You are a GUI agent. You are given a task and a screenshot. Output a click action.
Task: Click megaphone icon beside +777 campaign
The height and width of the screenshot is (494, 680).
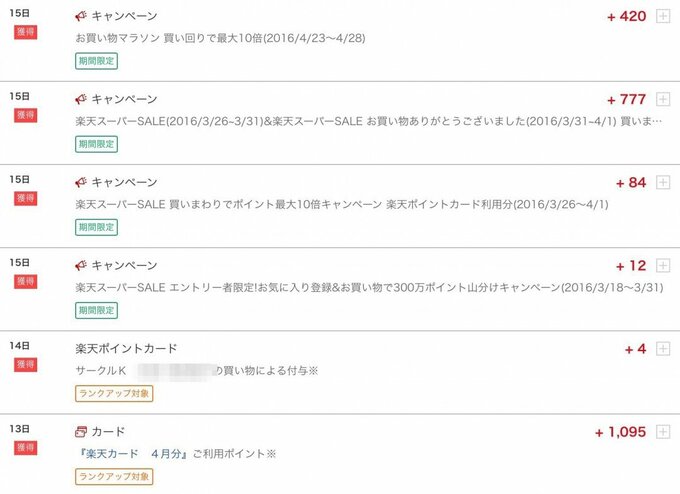pos(81,100)
